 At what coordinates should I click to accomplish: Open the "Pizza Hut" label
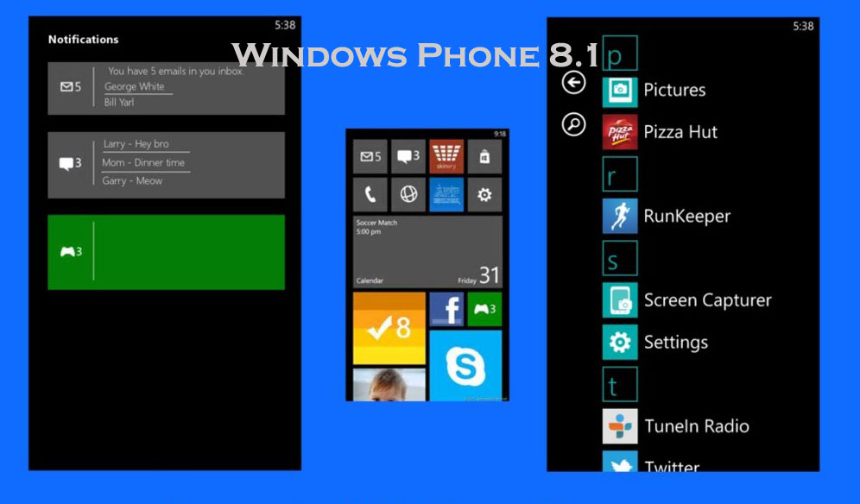click(680, 132)
